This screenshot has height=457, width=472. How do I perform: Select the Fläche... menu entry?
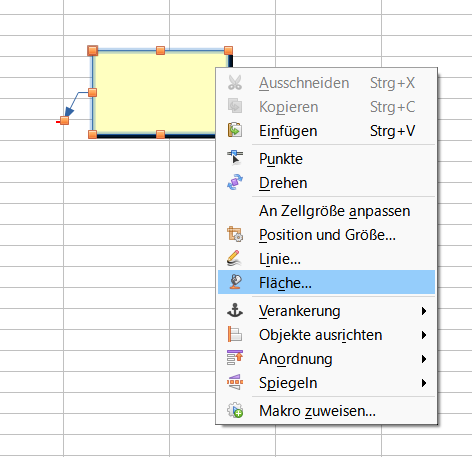[x=327, y=282]
